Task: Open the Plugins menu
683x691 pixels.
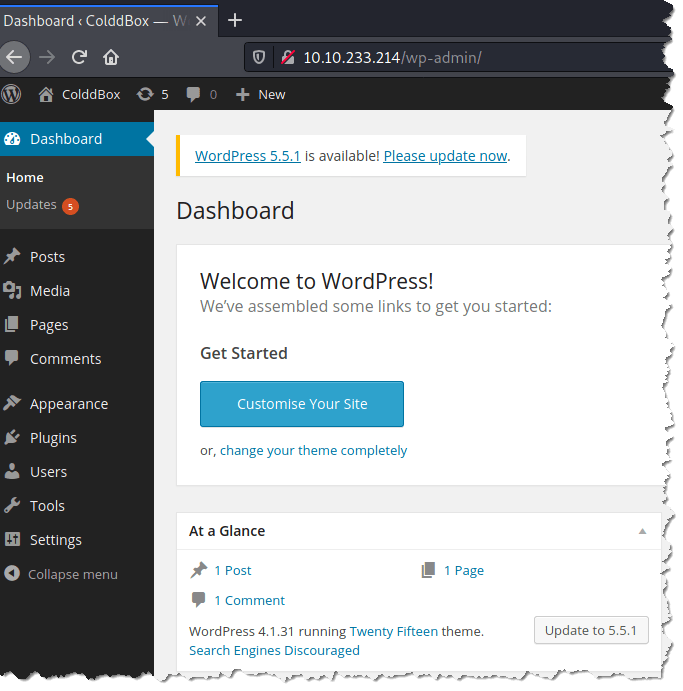Action: pos(53,438)
